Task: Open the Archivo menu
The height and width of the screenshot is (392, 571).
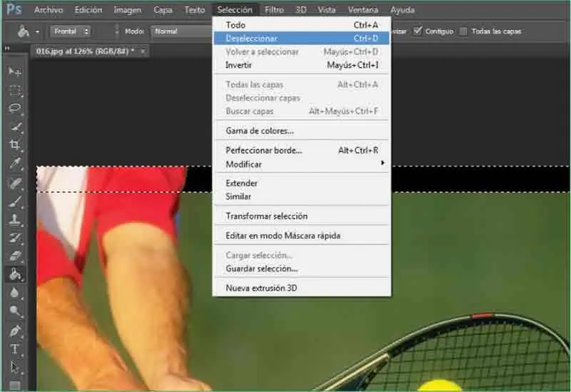Action: pos(49,10)
